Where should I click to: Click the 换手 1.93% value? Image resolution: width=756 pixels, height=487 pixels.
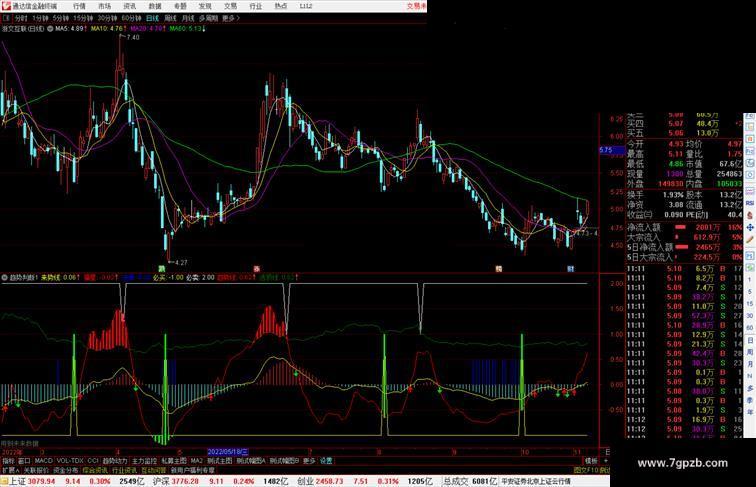pos(673,195)
